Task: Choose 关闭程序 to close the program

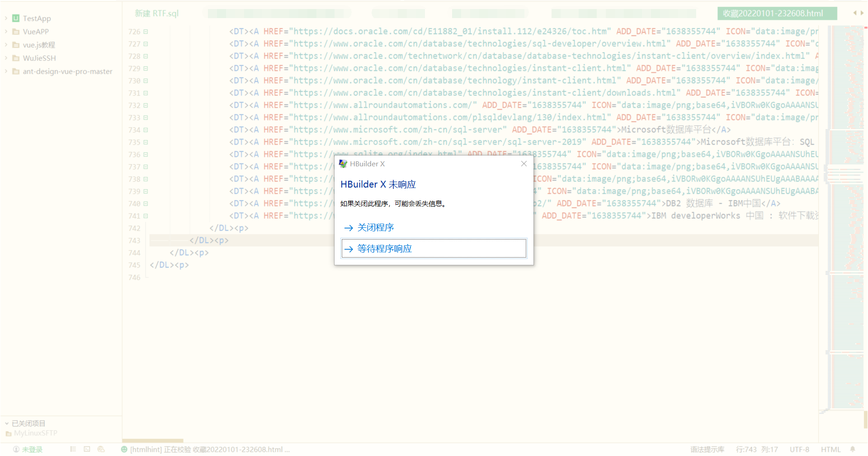Action: [375, 228]
